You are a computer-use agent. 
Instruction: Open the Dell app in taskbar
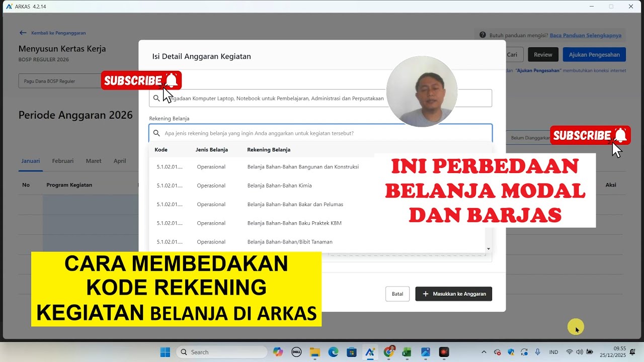tap(296, 352)
